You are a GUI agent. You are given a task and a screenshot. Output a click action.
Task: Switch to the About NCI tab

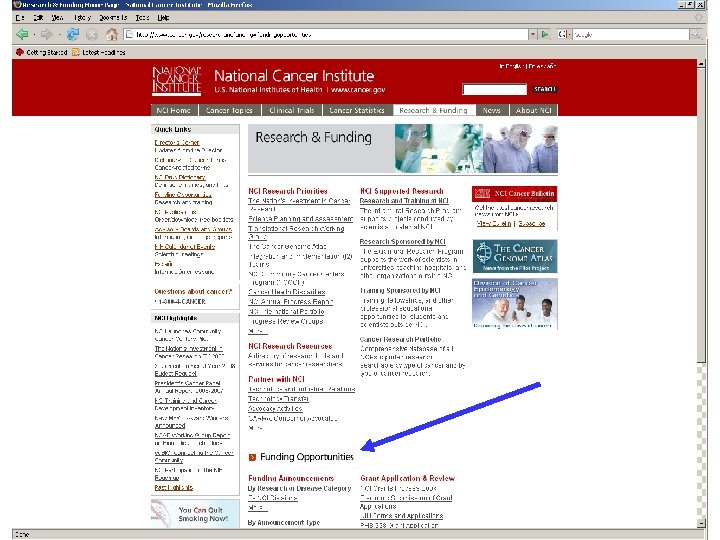tap(534, 110)
